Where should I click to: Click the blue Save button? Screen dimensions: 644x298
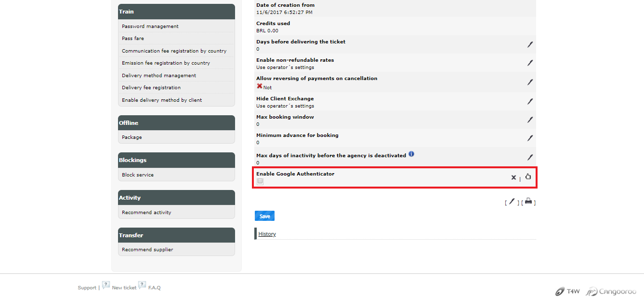[264, 216]
